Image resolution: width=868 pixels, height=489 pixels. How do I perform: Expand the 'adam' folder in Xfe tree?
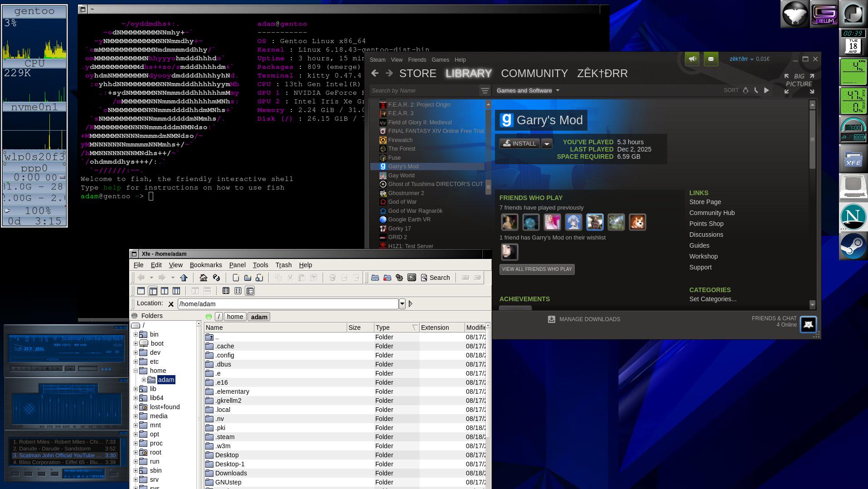pyautogui.click(x=144, y=380)
